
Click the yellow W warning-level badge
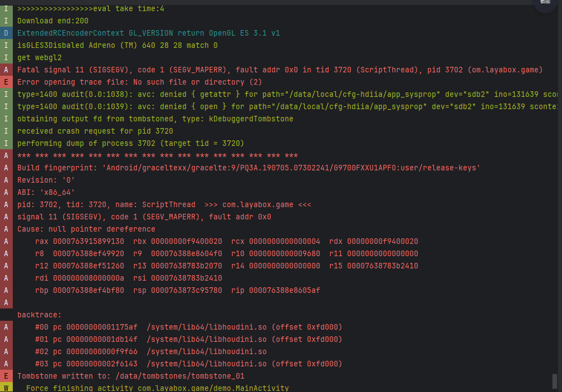6,388
